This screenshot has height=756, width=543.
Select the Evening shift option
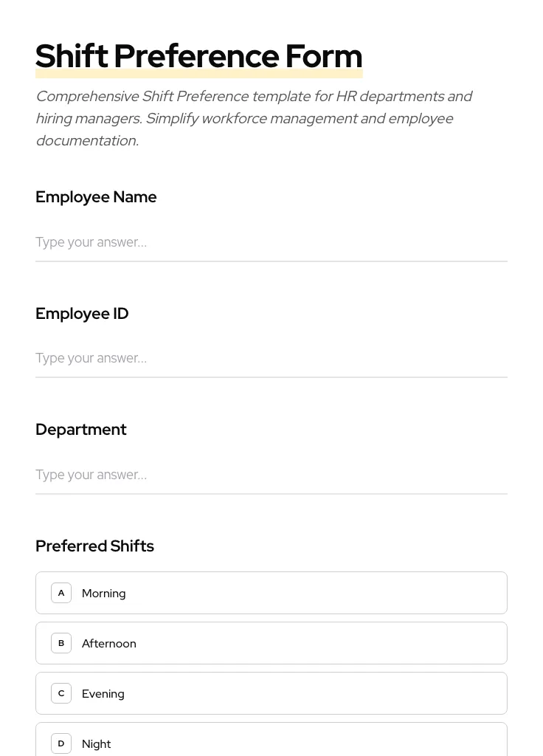271,693
